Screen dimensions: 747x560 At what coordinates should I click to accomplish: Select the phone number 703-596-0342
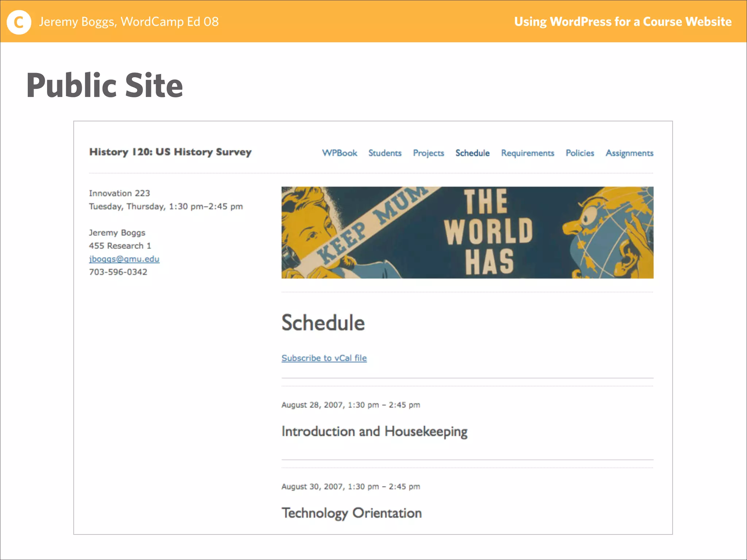click(118, 272)
